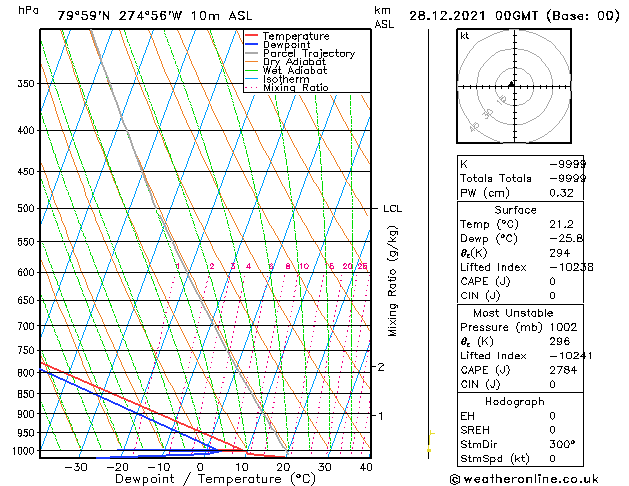
Task: Click the 'Dewp (°C)' value -25.8
Action: (566, 239)
